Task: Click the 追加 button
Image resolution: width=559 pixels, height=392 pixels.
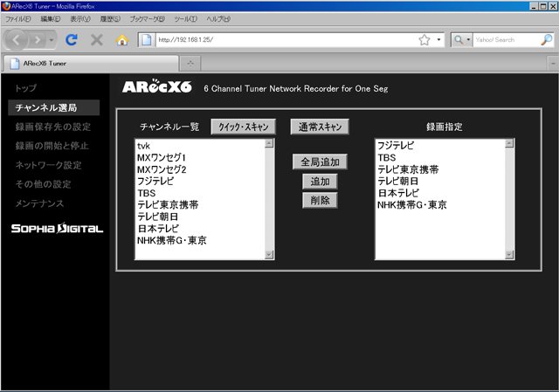Action: pos(320,182)
